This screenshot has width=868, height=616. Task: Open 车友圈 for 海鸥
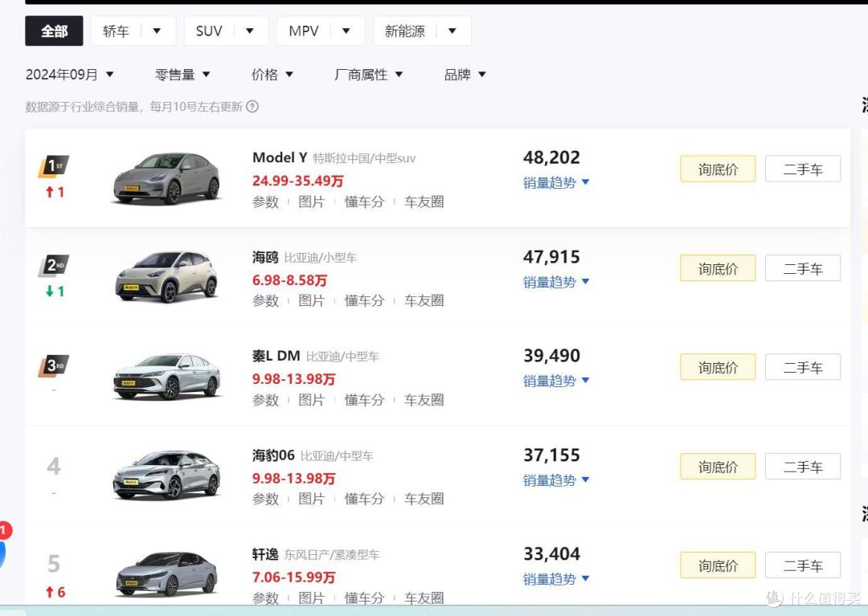pyautogui.click(x=424, y=301)
